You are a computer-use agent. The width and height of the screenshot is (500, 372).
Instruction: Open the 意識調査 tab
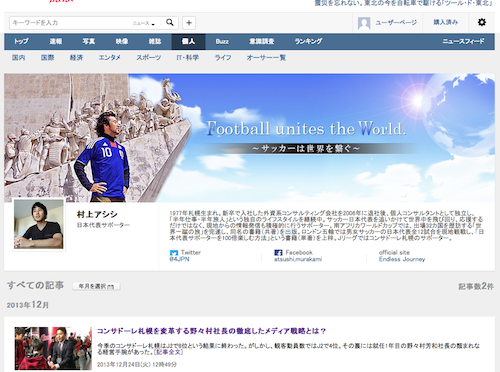click(x=262, y=41)
